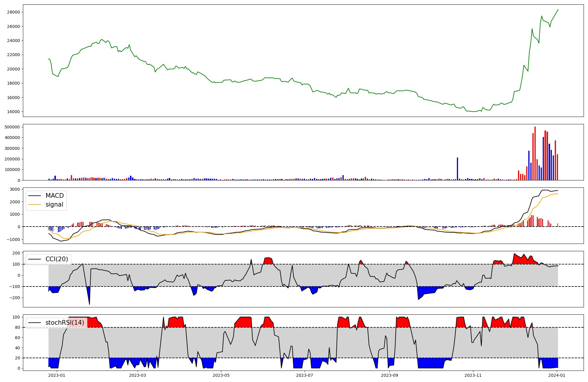Click the -200 CCI axis tick label
The width and height of the screenshot is (588, 382).
tap(14, 298)
